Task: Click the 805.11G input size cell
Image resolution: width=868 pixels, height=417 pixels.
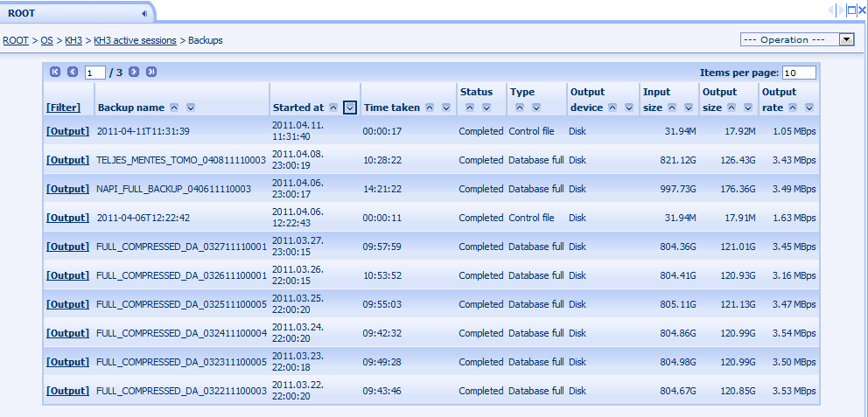Action: tap(678, 304)
